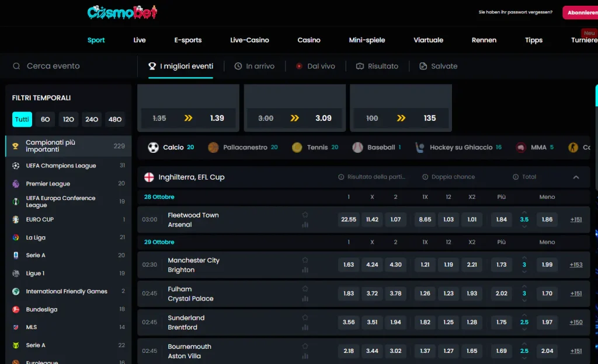Viewport: 598px width, 364px height.
Task: Go to Live-Casino section
Action: [249, 40]
